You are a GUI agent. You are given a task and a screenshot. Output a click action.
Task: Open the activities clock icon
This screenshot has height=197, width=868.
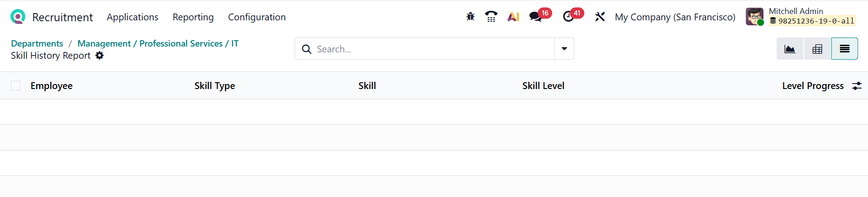pos(568,17)
